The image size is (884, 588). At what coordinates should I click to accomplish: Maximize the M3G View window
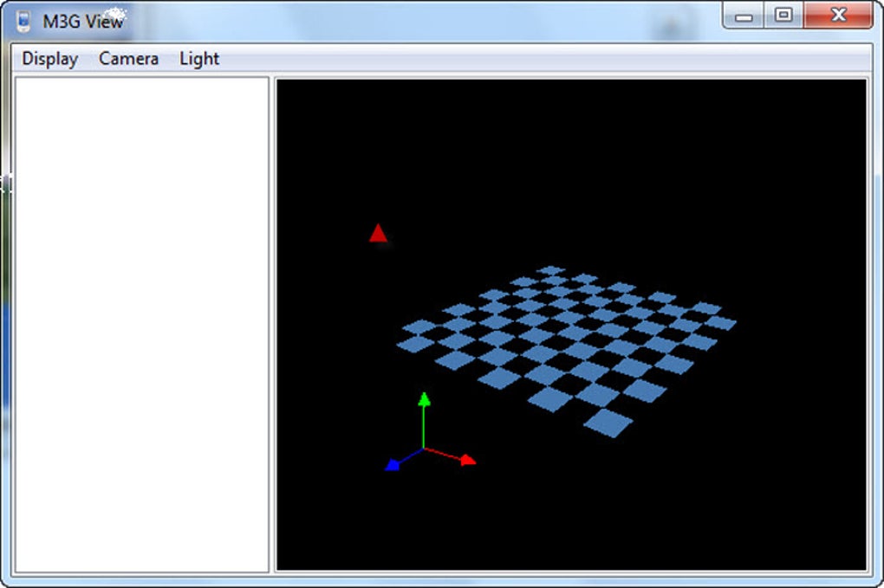click(x=783, y=16)
